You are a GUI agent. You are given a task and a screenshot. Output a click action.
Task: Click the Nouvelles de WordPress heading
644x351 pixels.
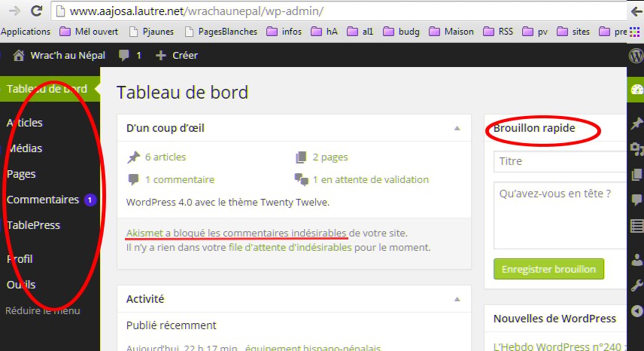tap(554, 319)
